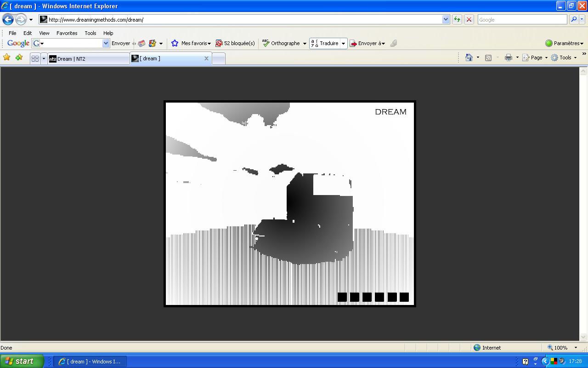Click the Orthographe spell check button
The image size is (588, 368).
281,43
